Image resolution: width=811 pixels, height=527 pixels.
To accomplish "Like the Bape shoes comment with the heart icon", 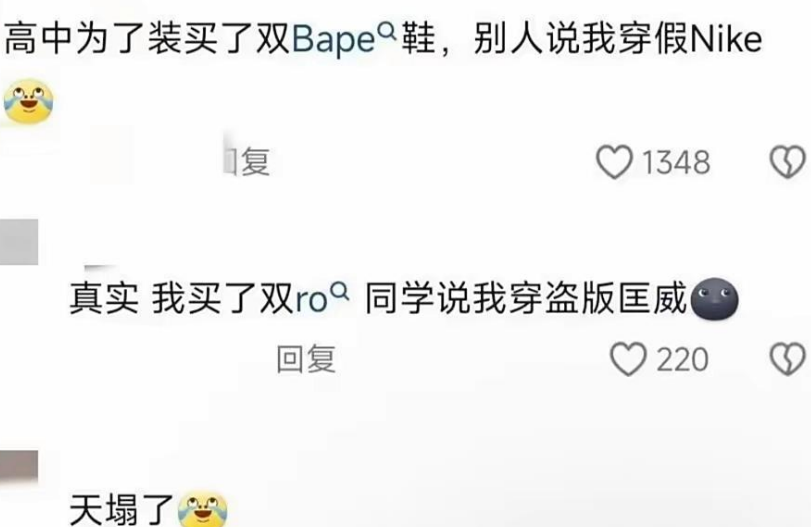I will click(x=614, y=162).
